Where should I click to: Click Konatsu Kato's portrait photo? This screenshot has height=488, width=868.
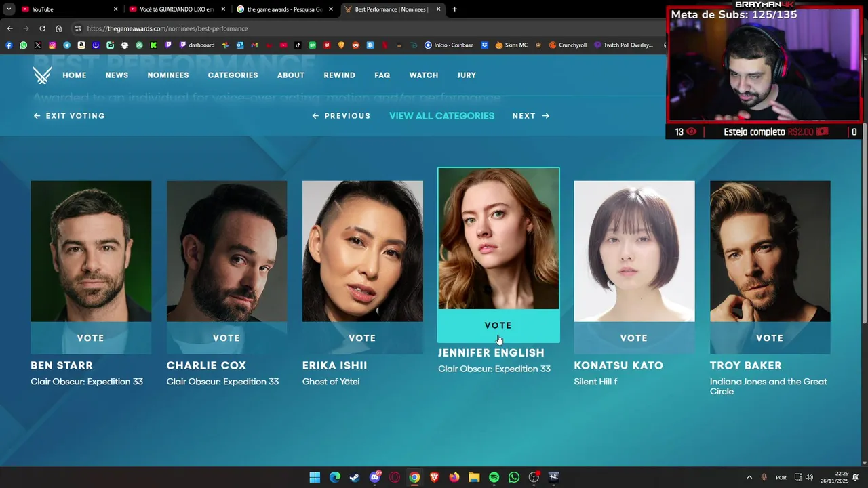coord(634,251)
